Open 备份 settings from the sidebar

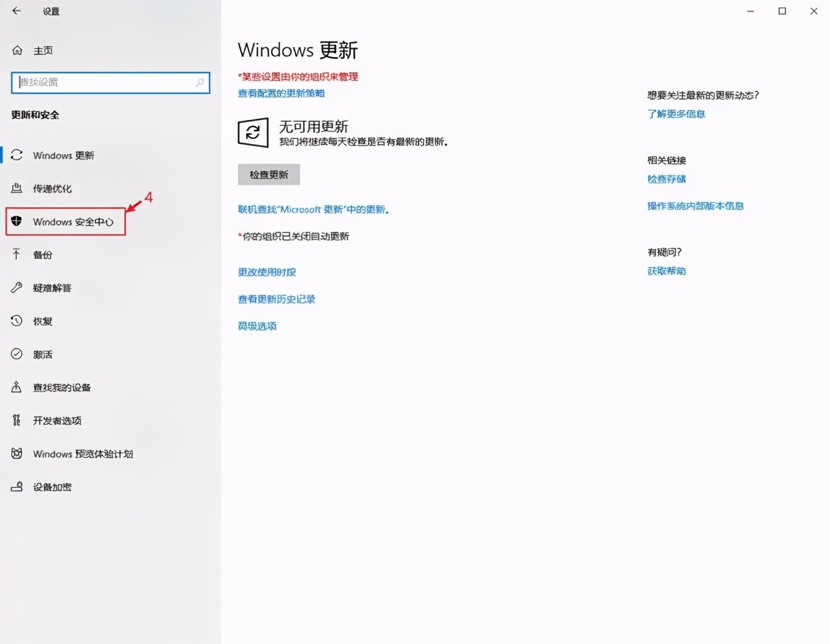tap(17, 254)
